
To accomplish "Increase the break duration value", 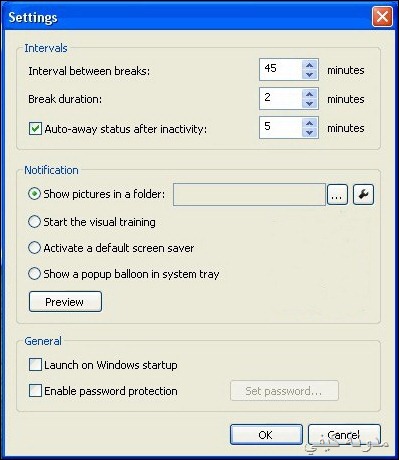I will click(x=310, y=94).
